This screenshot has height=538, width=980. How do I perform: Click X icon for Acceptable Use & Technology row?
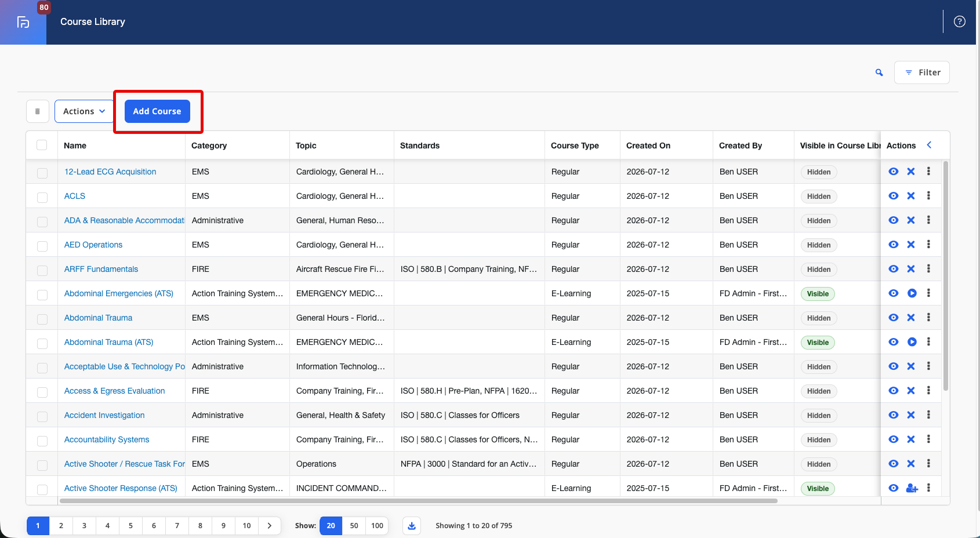pos(911,366)
